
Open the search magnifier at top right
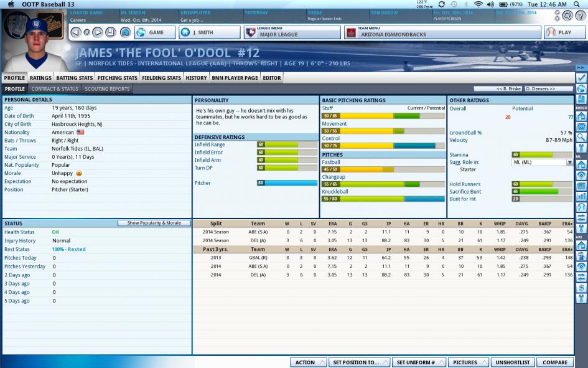pyautogui.click(x=567, y=16)
